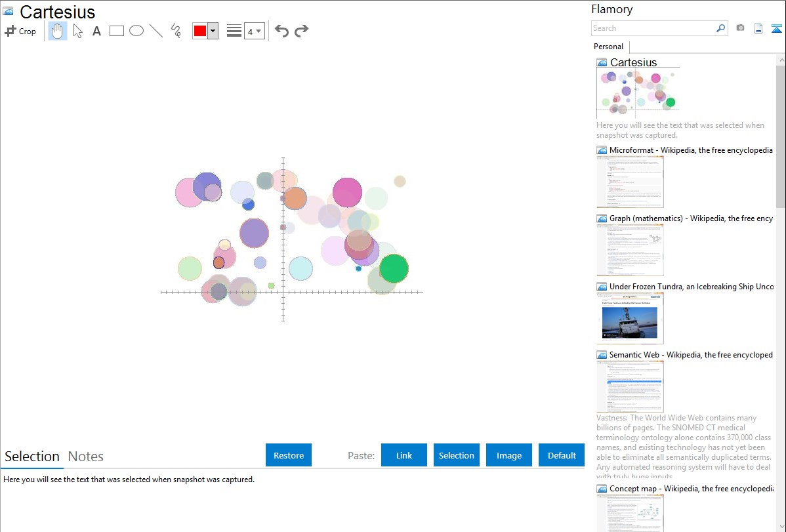Click the icon beside Microformat title
Image resolution: width=786 pixels, height=532 pixels.
[602, 150]
